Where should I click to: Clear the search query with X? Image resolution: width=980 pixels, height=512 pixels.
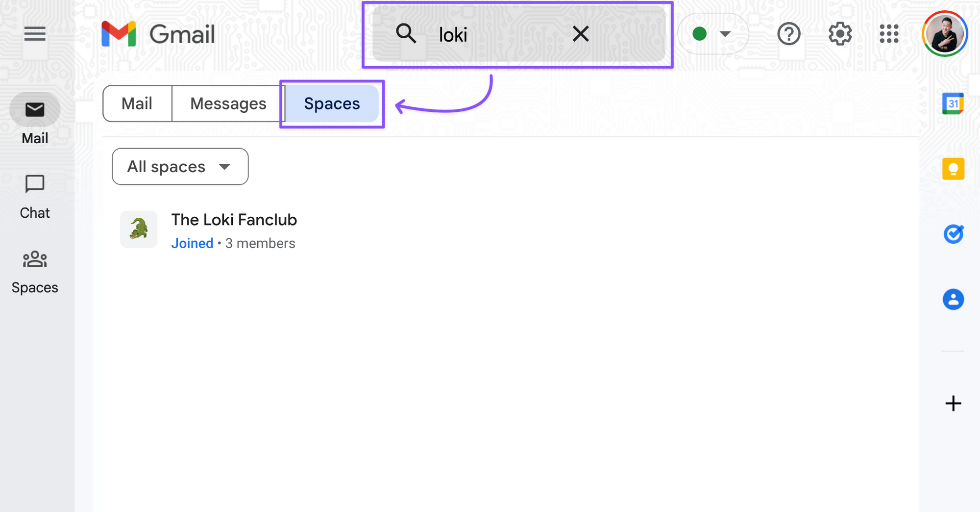point(581,34)
